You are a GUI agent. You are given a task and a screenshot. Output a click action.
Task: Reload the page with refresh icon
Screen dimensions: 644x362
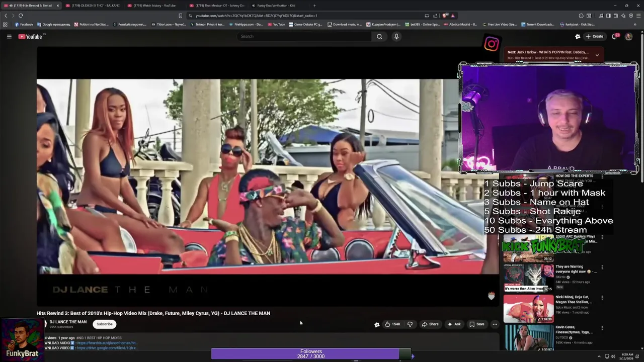pyautogui.click(x=21, y=16)
